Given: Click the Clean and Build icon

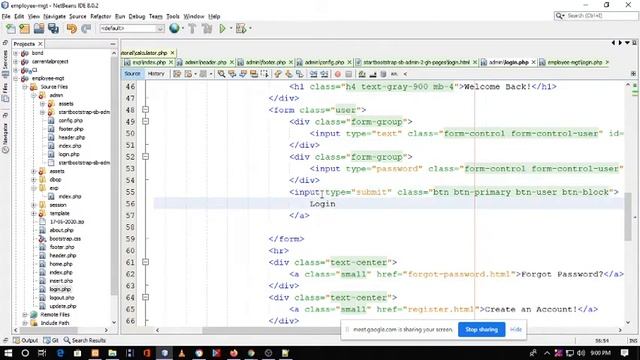Looking at the screenshot, I should coord(207,29).
